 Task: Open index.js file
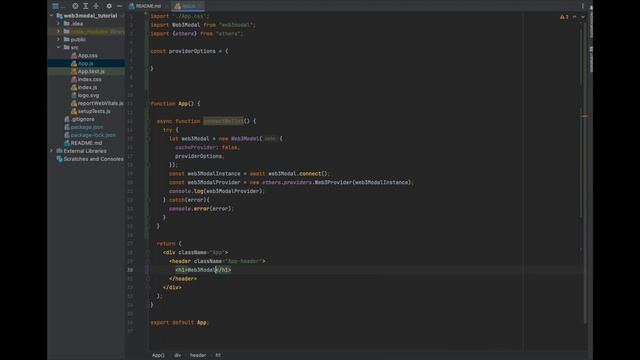point(87,87)
